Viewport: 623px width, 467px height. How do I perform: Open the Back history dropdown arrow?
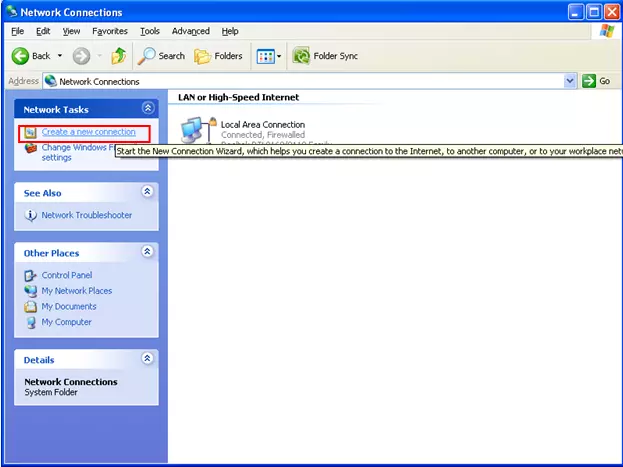60,56
